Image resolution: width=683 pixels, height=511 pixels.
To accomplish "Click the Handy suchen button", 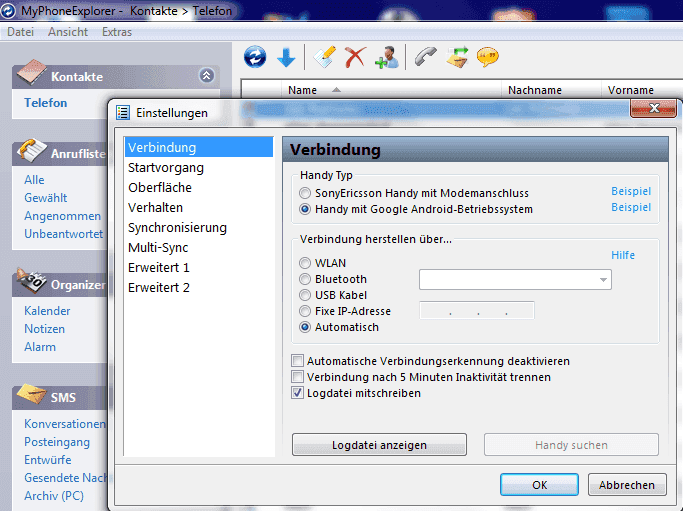I will (571, 445).
